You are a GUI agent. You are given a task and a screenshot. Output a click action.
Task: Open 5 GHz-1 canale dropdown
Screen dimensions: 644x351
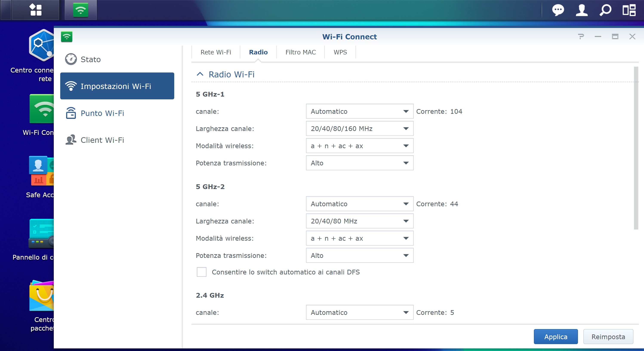click(x=359, y=111)
